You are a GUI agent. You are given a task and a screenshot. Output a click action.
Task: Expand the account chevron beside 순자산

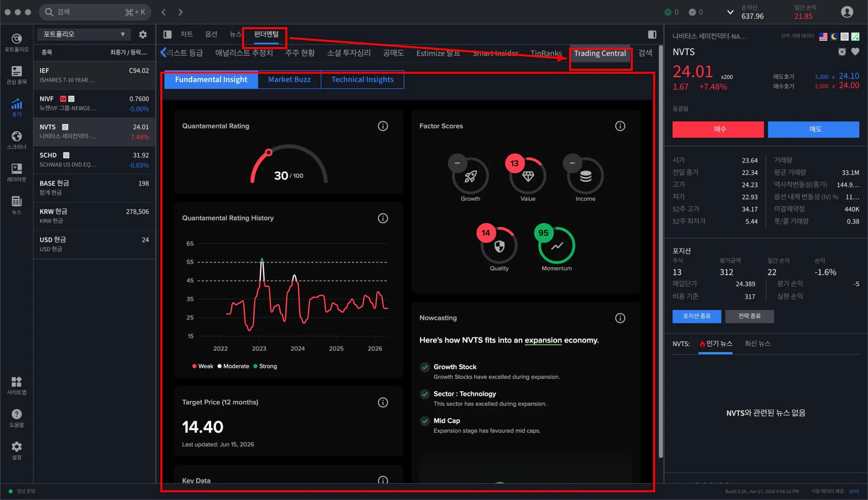(x=730, y=12)
